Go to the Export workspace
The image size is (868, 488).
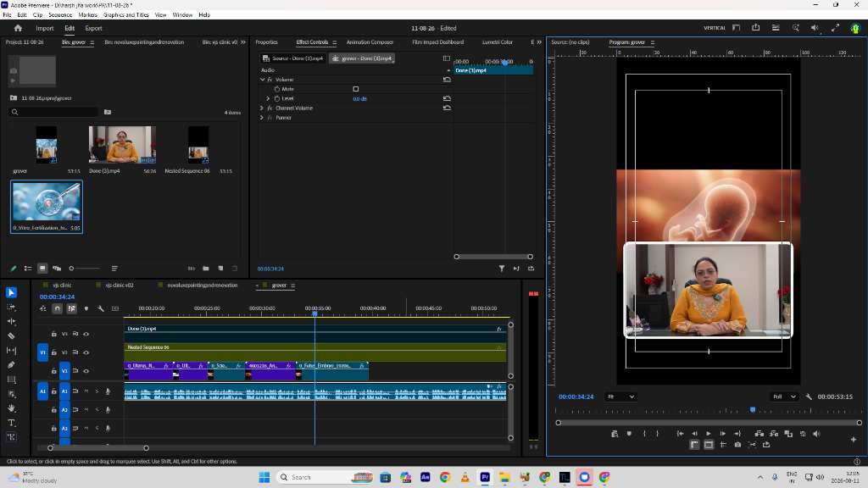93,28
